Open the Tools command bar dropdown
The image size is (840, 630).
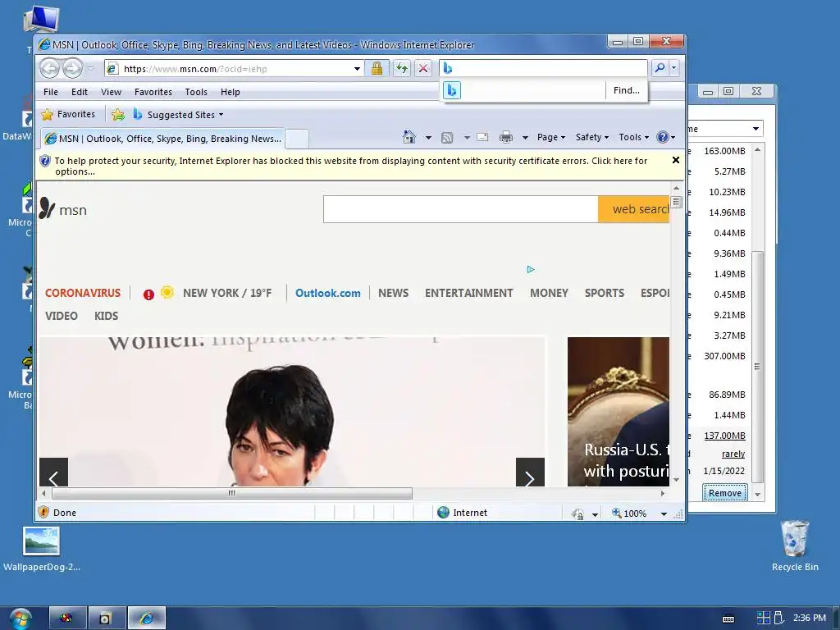coord(634,137)
